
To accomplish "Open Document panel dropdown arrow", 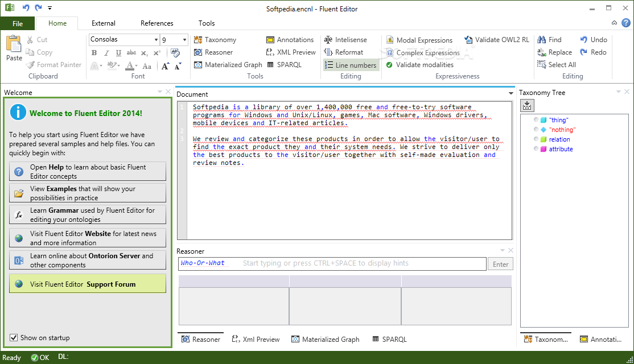I will (x=511, y=93).
